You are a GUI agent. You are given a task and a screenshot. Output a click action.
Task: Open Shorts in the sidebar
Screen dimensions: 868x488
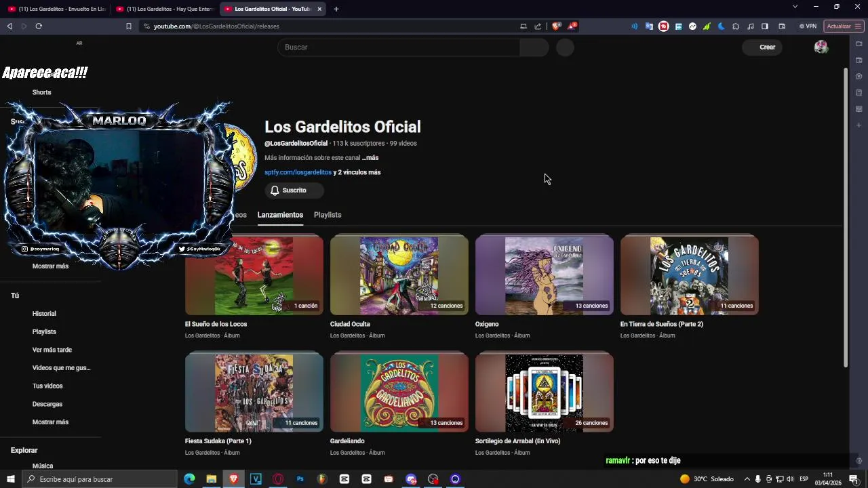(x=41, y=92)
